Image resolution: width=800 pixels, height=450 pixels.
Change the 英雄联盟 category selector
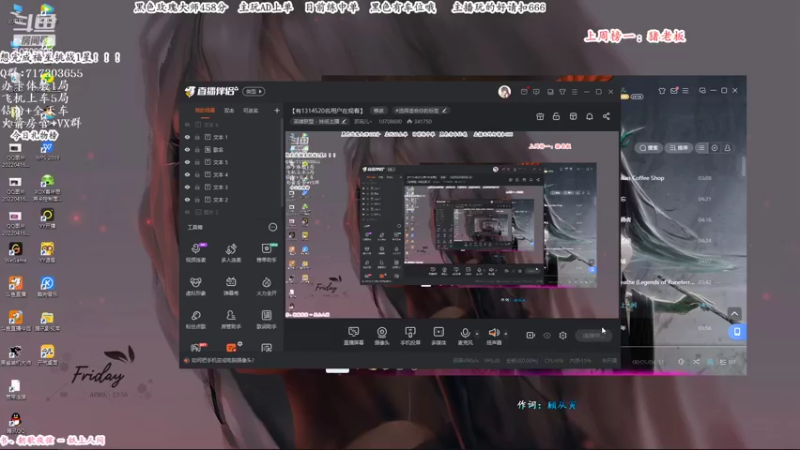[320, 121]
